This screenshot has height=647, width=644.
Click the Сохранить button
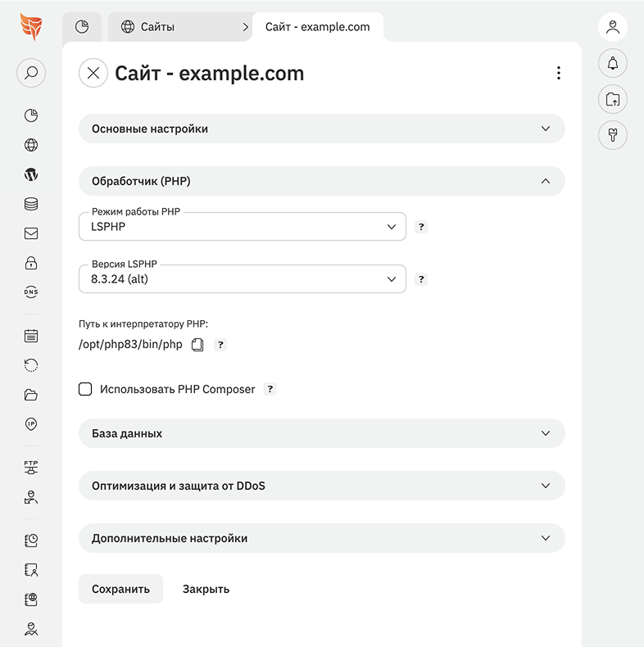(120, 589)
